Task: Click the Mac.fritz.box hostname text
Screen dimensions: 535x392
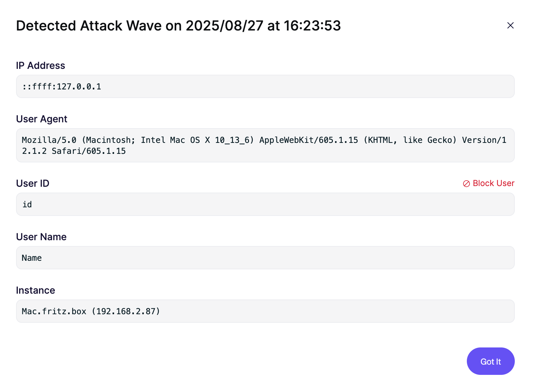Action: coord(54,311)
